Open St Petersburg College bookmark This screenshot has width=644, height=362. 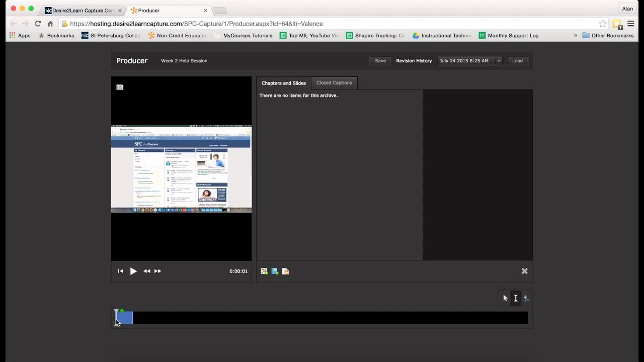pos(111,36)
